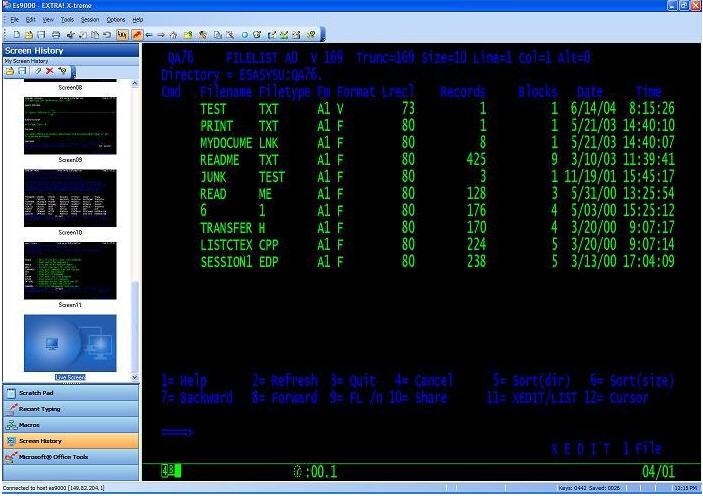Click the Screen History scroll down arrow
Image resolution: width=703 pixels, height=496 pixels.
pos(135,378)
